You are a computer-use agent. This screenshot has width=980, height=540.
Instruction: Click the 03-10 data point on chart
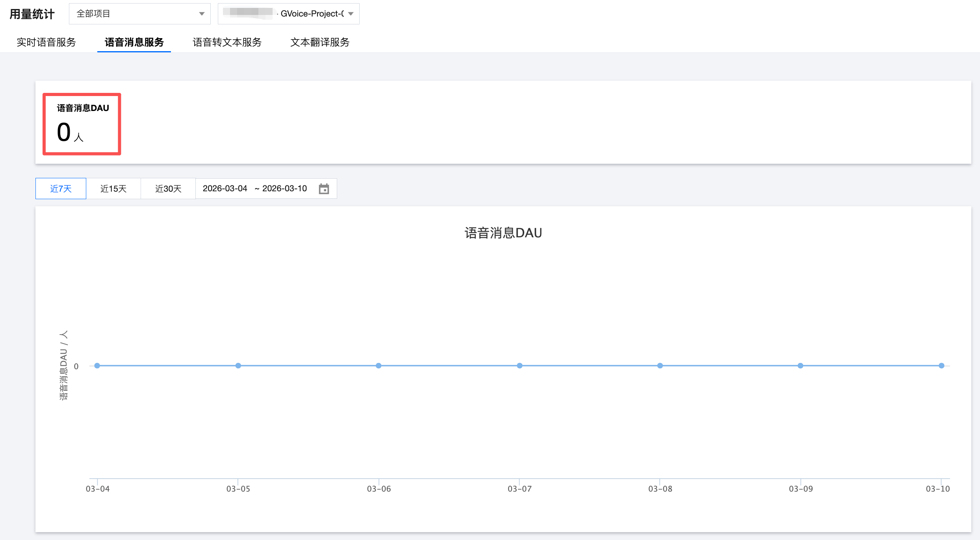pos(941,366)
